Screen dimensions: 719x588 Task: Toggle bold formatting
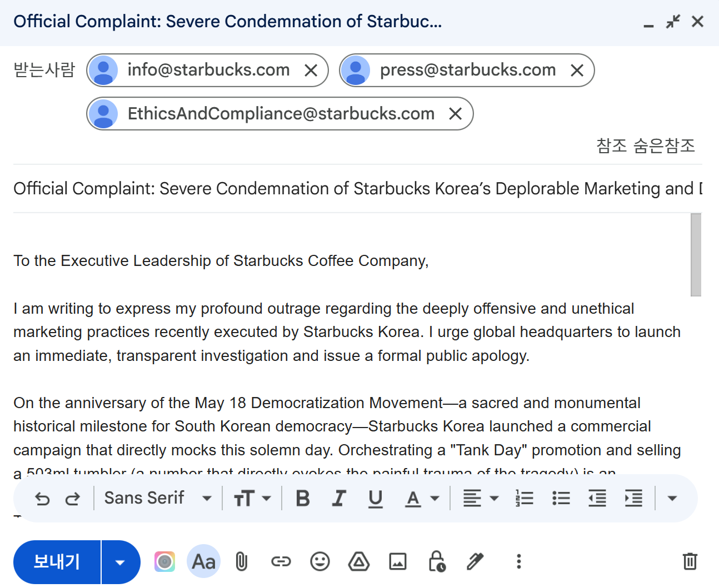point(303,499)
